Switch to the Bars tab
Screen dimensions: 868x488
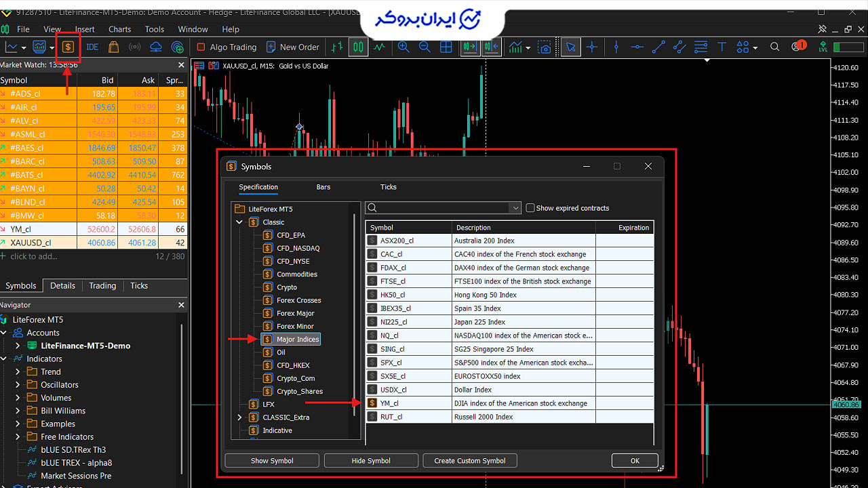coord(323,187)
